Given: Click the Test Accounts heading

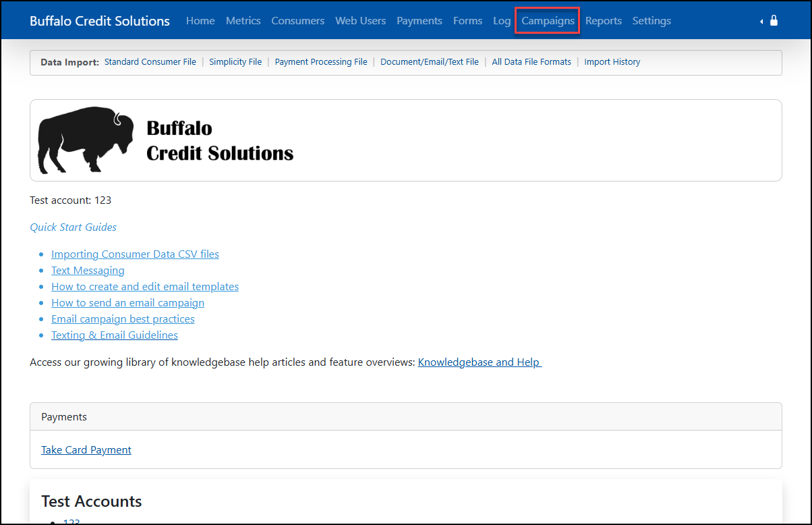Looking at the screenshot, I should pyautogui.click(x=92, y=501).
